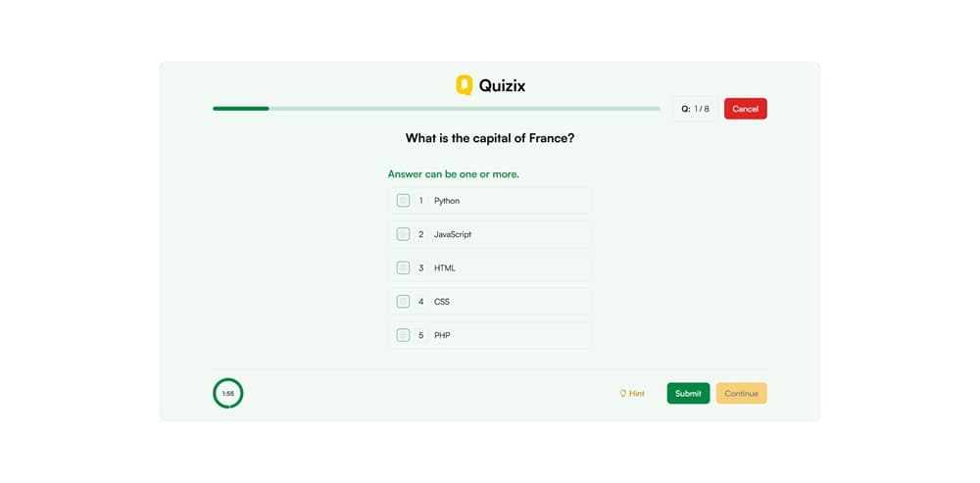980x483 pixels.
Task: Tick the checkbox for Python
Action: 403,201
